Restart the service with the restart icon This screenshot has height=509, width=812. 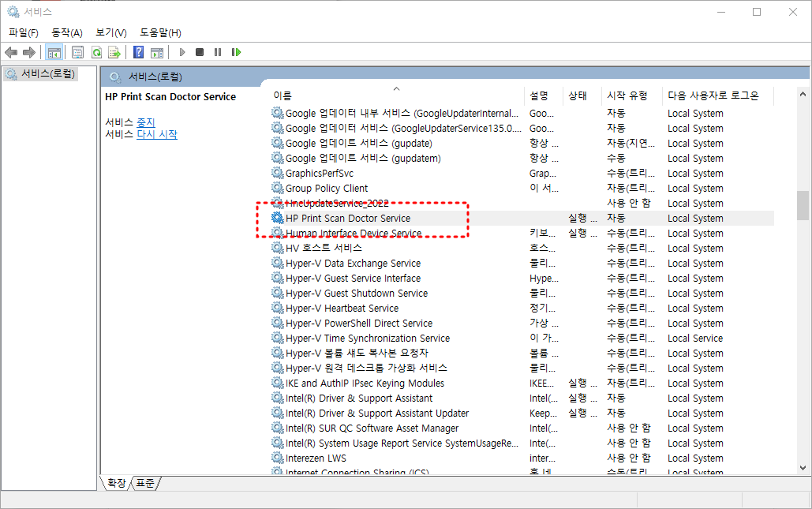(x=236, y=52)
